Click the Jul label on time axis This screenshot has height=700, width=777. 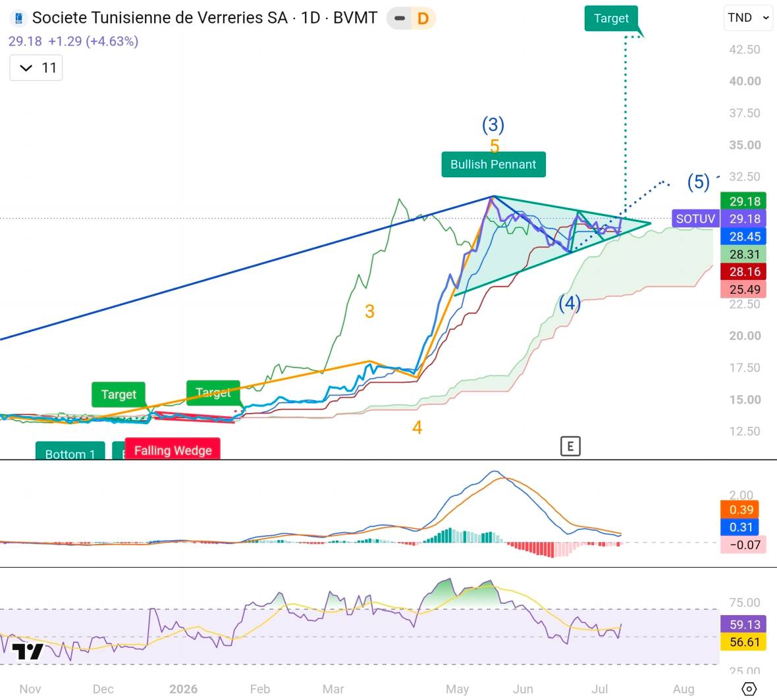(x=600, y=689)
